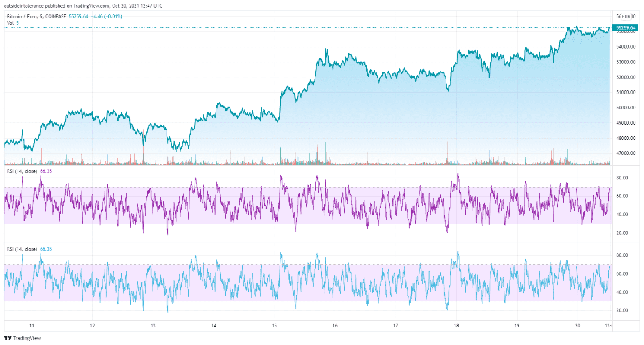Click date label 13 on the time axis

[153, 326]
